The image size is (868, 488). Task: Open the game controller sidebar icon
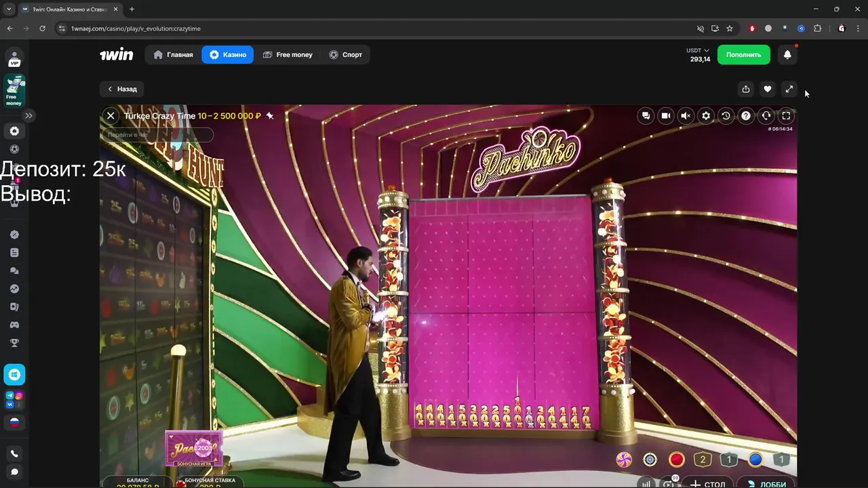(14, 325)
